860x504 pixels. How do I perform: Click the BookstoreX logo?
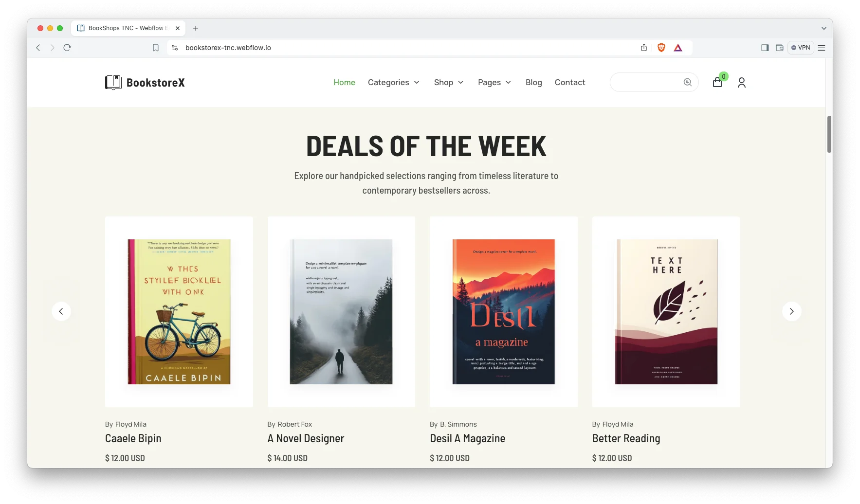(145, 82)
